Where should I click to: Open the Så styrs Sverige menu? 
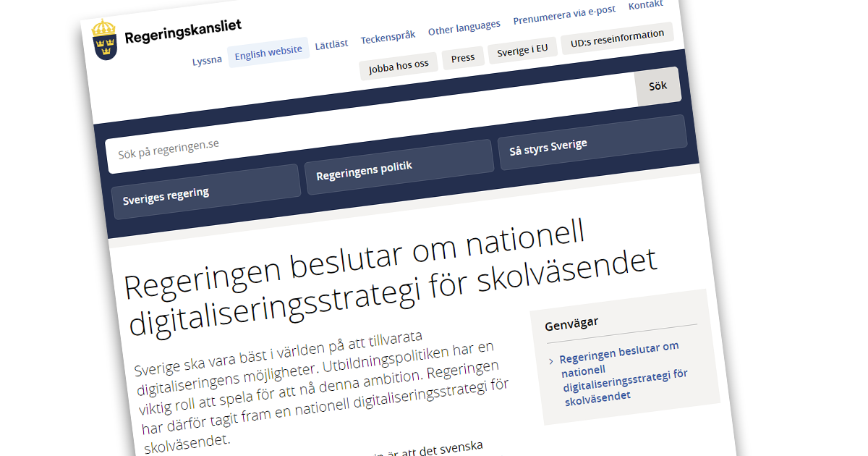click(592, 143)
